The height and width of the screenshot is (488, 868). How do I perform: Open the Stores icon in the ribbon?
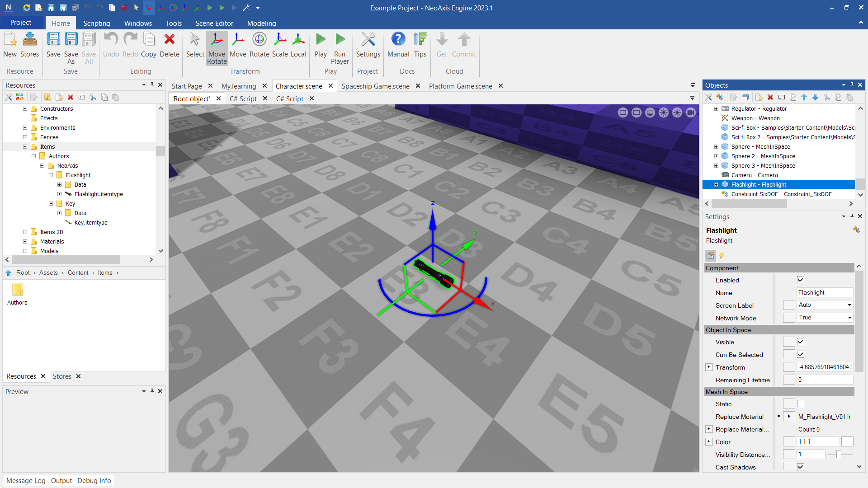(x=30, y=44)
